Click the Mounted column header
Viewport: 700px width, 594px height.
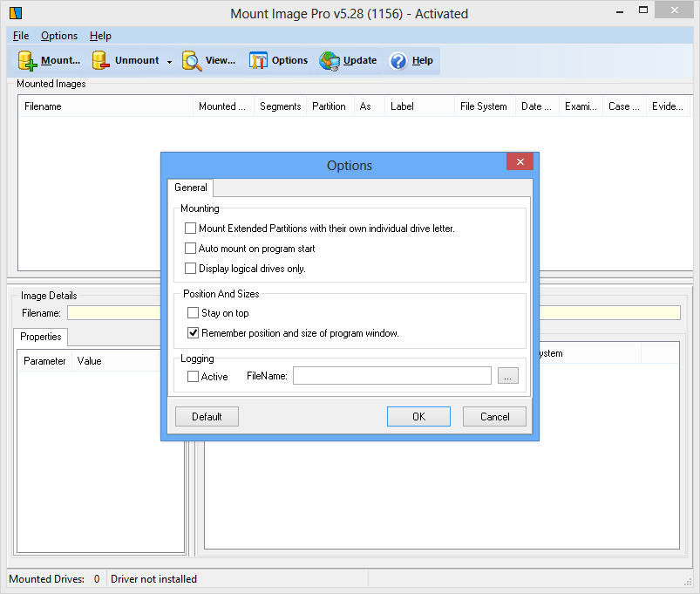[x=223, y=106]
